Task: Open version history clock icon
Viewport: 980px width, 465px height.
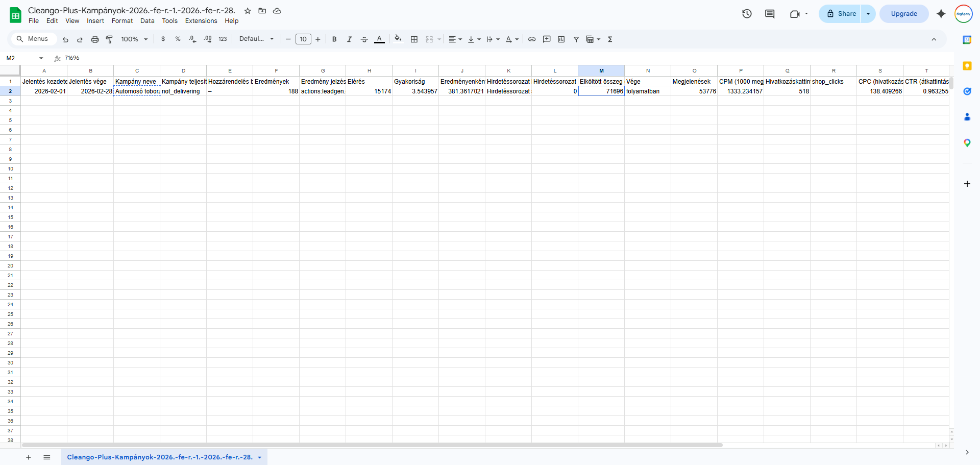Action: 747,14
